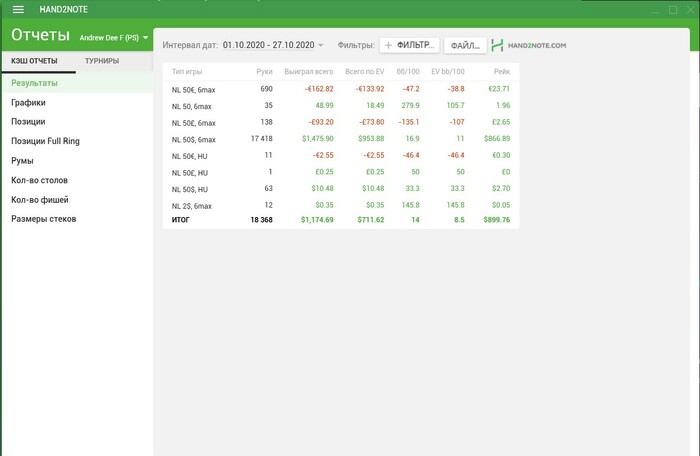The image size is (700, 456).
Task: Select Результаты in the sidebar
Action: pos(78,83)
